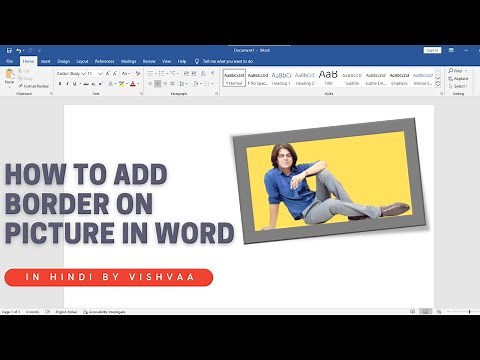
Task: Switch to the References tab
Action: 104,61
